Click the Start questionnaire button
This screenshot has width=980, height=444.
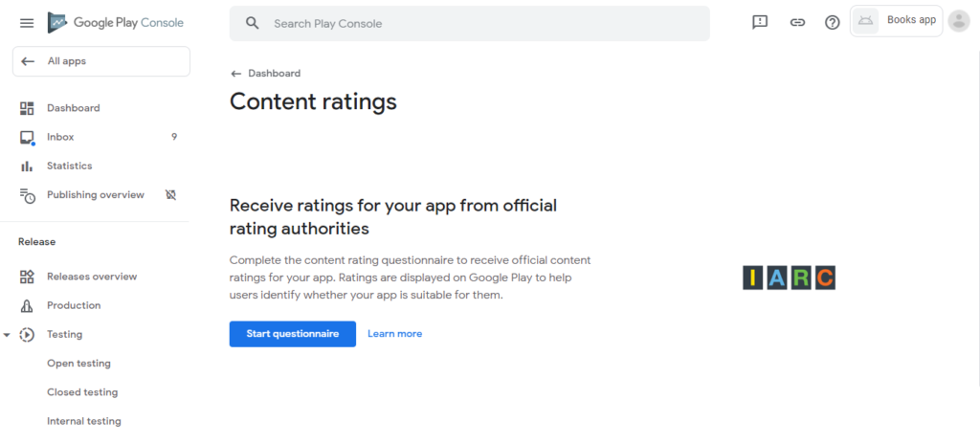(293, 334)
